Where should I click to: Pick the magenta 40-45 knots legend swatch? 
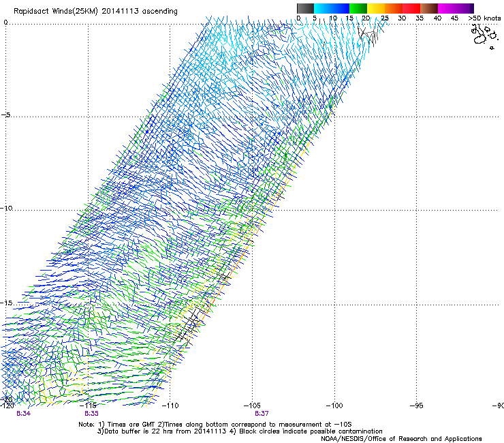point(447,8)
